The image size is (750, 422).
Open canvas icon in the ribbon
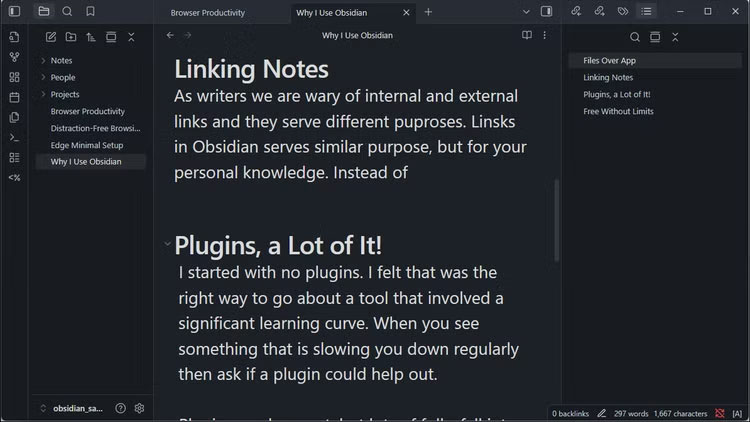(14, 77)
